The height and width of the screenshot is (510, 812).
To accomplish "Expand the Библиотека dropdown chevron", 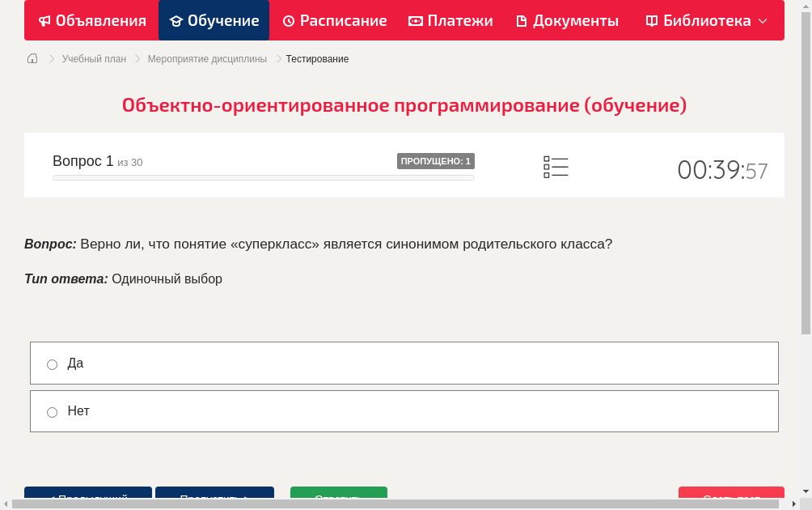I will click(759, 20).
